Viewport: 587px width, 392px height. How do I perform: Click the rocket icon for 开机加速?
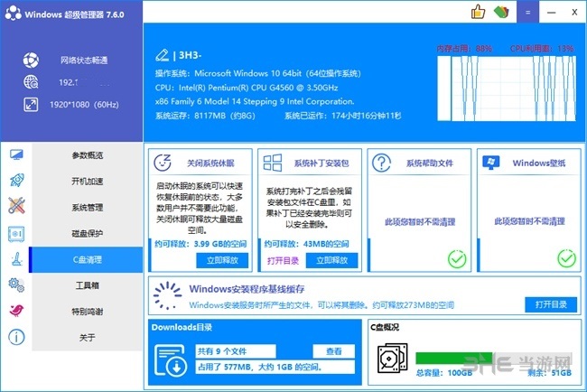[16, 181]
